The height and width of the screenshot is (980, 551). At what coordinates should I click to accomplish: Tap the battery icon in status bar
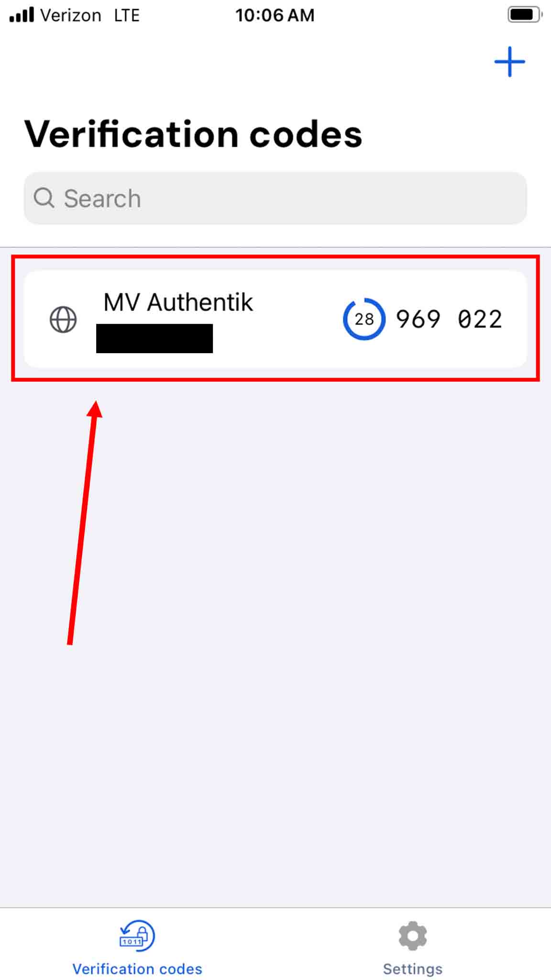[x=525, y=15]
